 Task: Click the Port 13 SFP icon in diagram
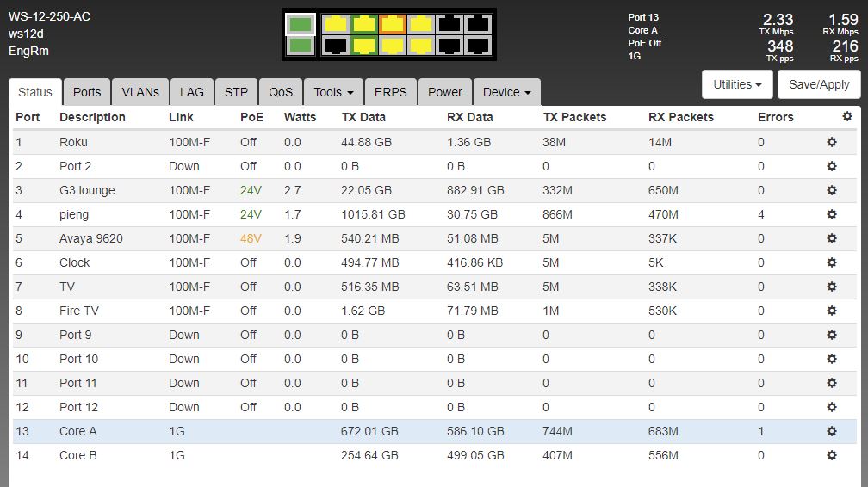(300, 24)
